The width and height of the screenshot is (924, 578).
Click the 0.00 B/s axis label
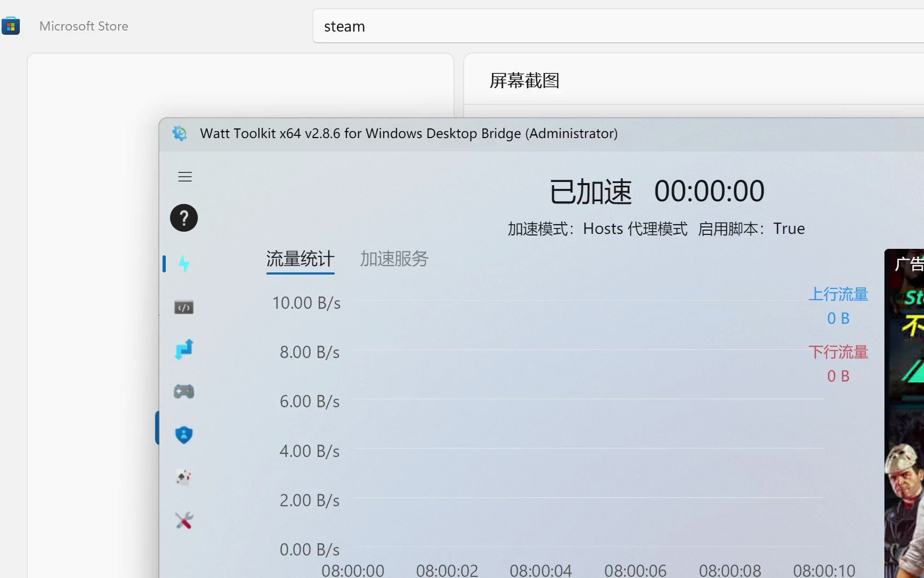pyautogui.click(x=310, y=550)
